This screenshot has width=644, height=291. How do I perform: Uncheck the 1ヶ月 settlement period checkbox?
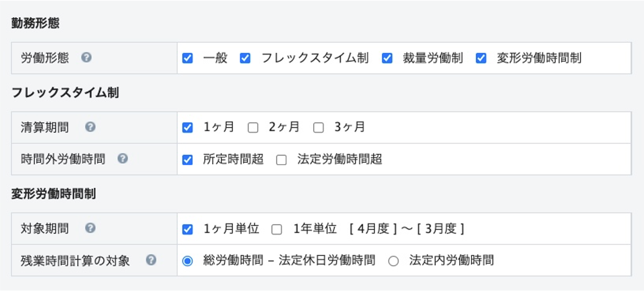point(188,128)
